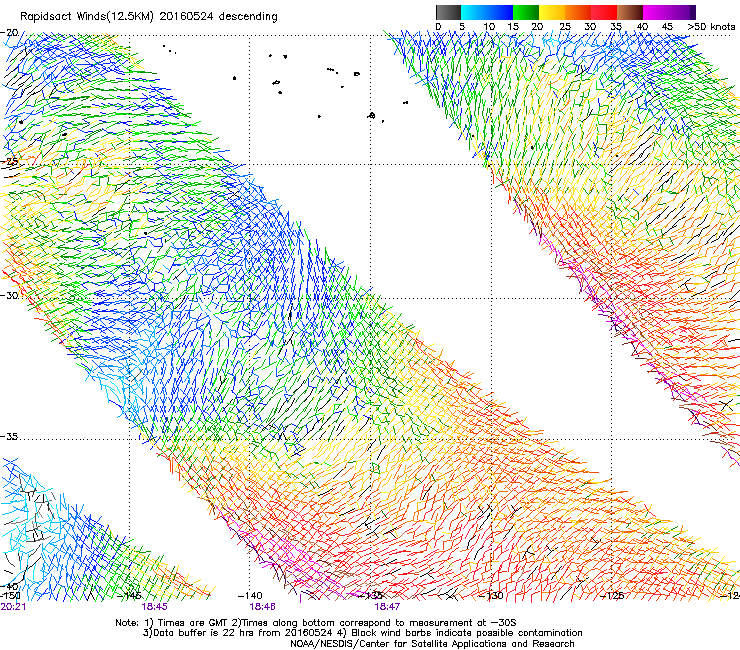Click the yellow 20-25 knots legend segment
The height and width of the screenshot is (650, 740).
552,13
